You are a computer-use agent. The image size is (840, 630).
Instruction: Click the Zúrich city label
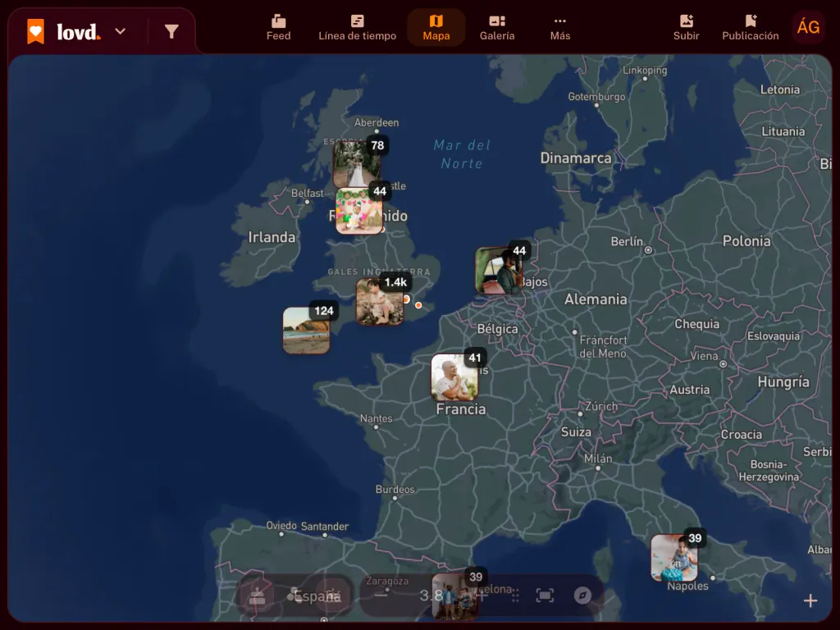pyautogui.click(x=601, y=406)
